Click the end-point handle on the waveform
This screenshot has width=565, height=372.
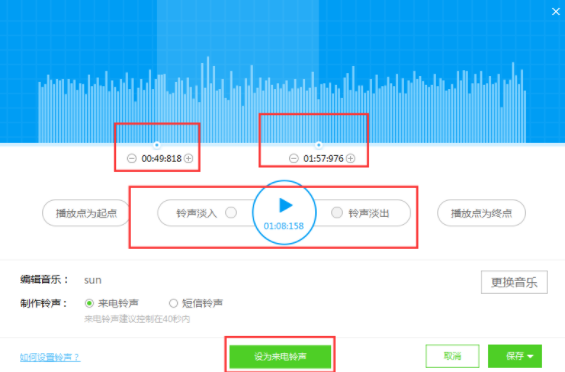tap(319, 145)
